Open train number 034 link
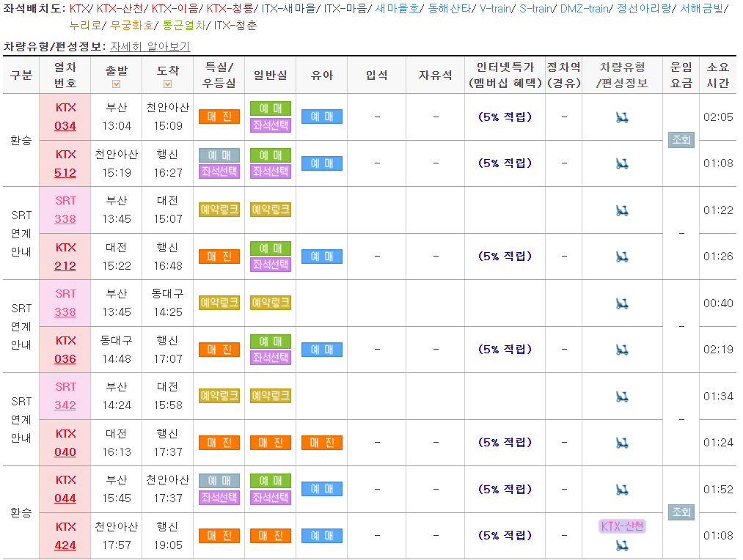The width and height of the screenshot is (743, 560). pos(65,126)
